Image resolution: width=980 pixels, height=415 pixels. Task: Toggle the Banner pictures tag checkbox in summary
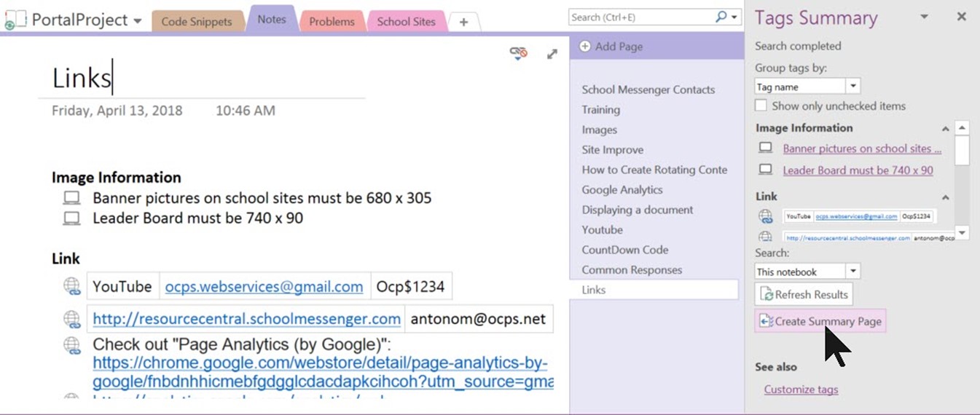tap(765, 148)
